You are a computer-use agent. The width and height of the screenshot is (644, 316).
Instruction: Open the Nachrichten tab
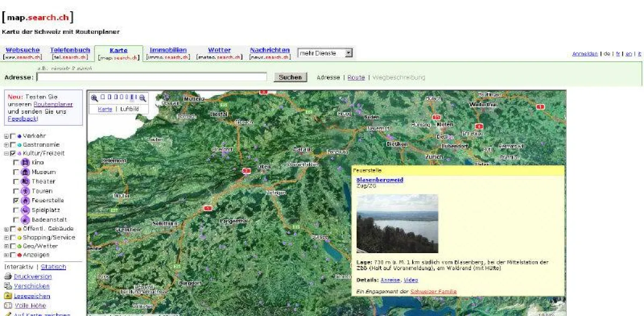270,50
